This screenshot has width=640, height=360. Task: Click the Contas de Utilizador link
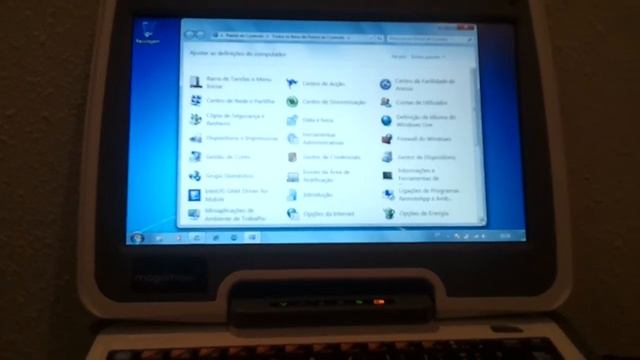click(x=421, y=102)
